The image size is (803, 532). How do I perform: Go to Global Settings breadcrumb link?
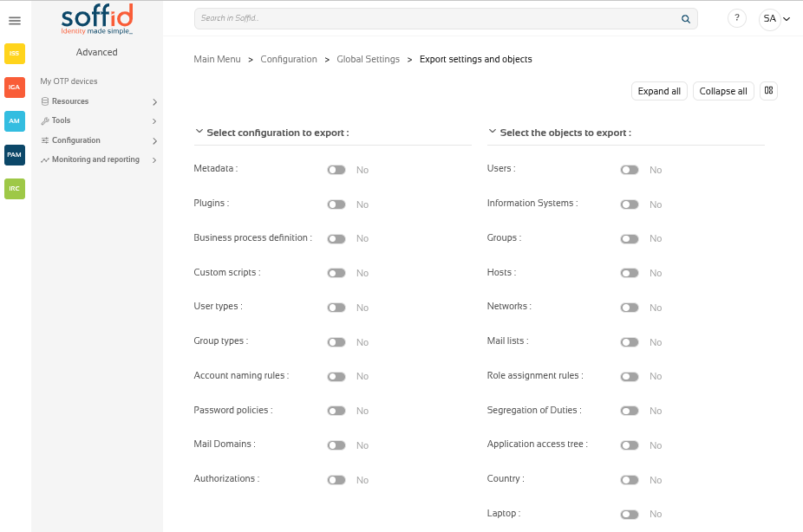[368, 60]
